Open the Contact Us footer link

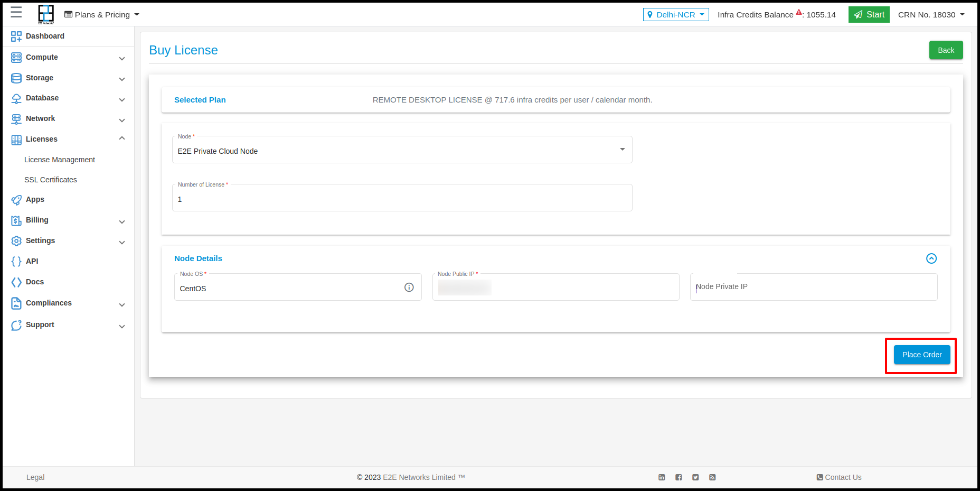(x=839, y=477)
